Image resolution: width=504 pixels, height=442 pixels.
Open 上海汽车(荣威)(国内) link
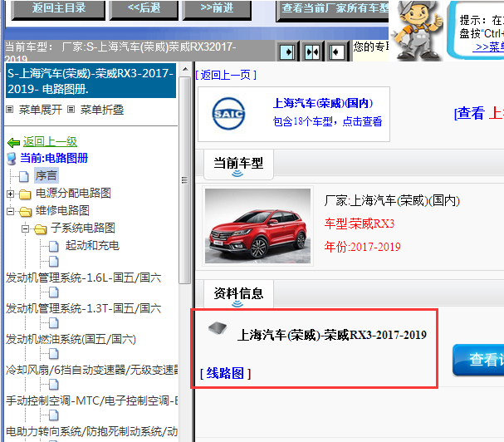(x=323, y=103)
